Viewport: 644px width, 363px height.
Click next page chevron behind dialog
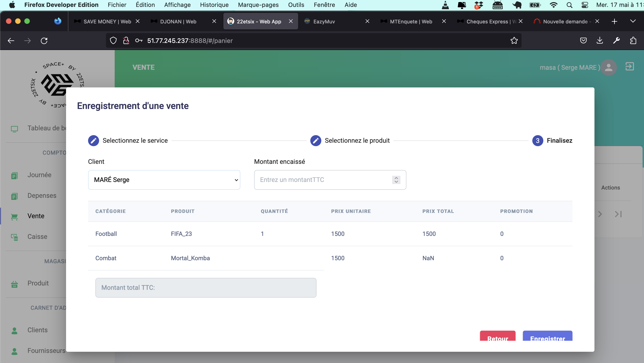(600, 214)
